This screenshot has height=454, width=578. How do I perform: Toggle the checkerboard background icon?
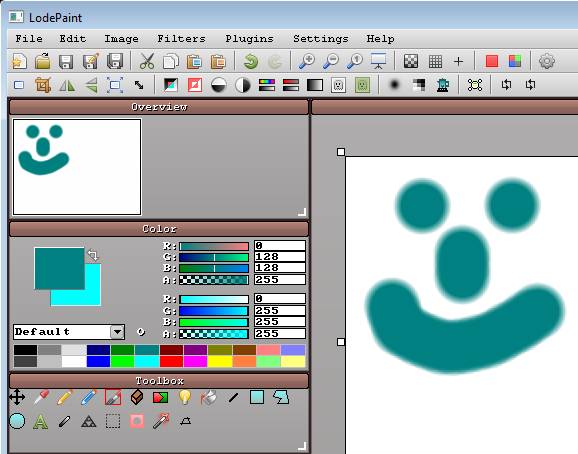pyautogui.click(x=411, y=61)
